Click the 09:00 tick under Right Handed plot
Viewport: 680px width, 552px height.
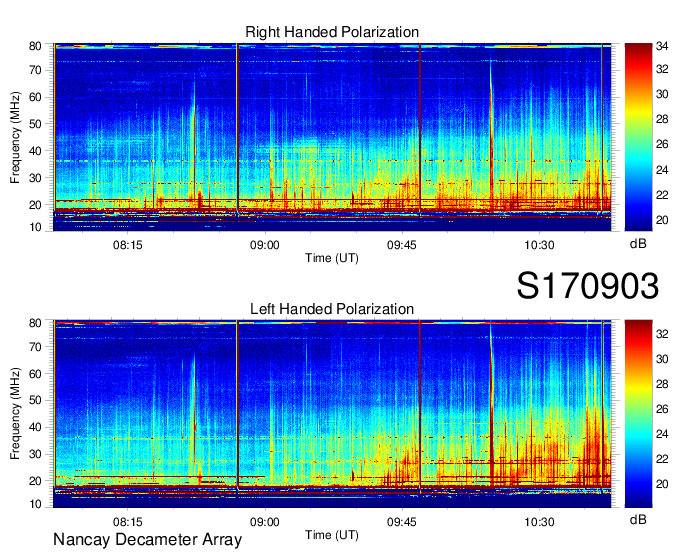[x=265, y=245]
